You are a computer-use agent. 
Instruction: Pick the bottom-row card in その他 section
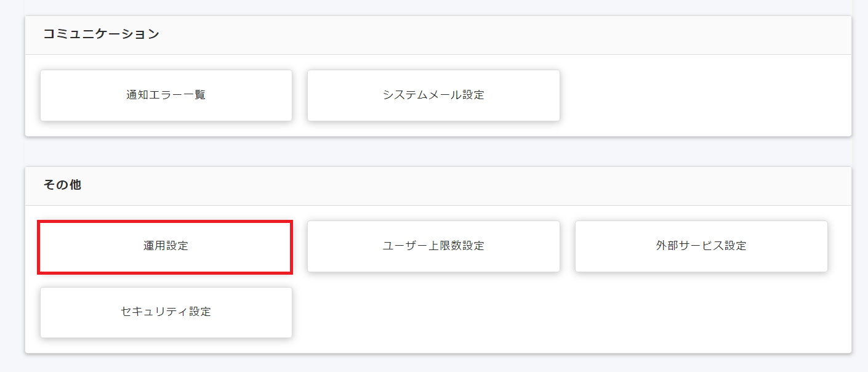(166, 312)
